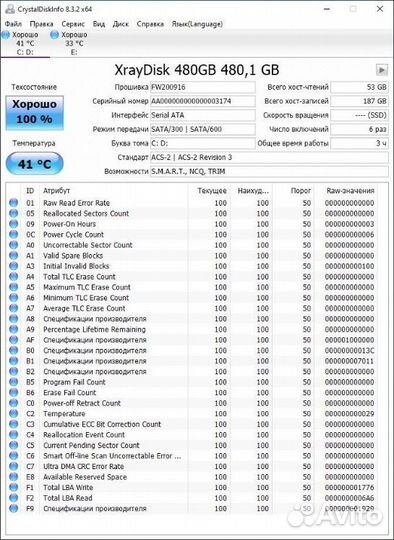Click status icon of Cumulative ECC Bit Correction

click(x=13, y=424)
